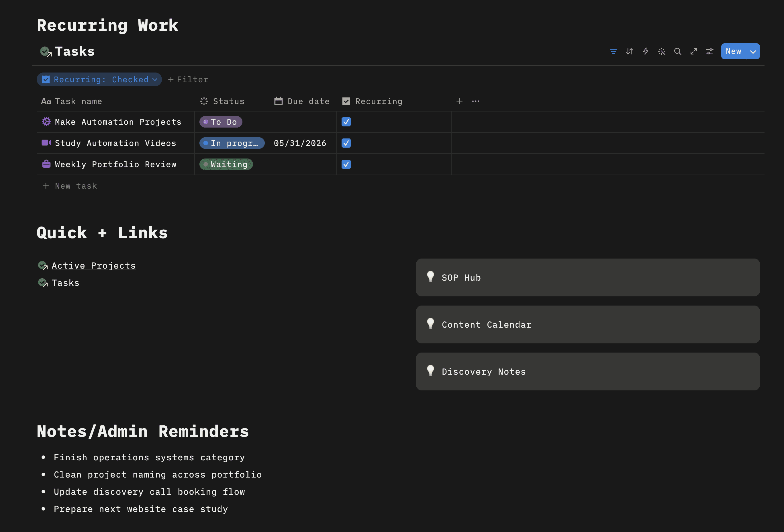The image size is (784, 532).
Task: Toggle Recurring checkbox for Study Automation Videos
Action: [x=346, y=143]
